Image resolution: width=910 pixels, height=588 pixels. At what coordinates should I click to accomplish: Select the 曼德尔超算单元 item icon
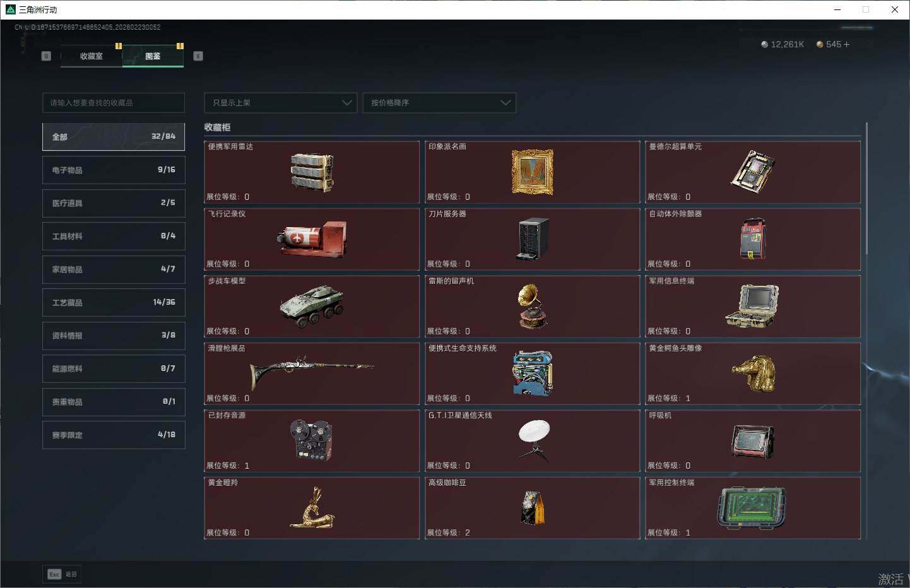[753, 172]
